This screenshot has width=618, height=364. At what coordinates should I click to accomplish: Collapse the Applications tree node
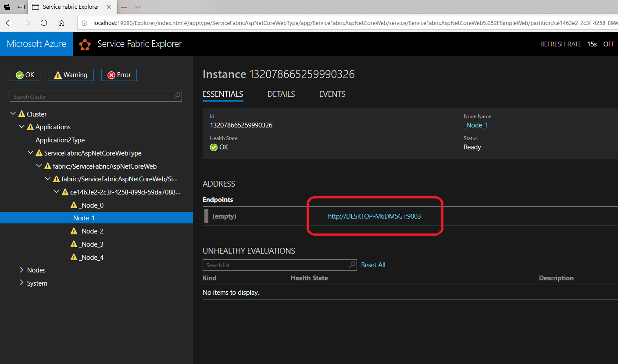coord(21,127)
